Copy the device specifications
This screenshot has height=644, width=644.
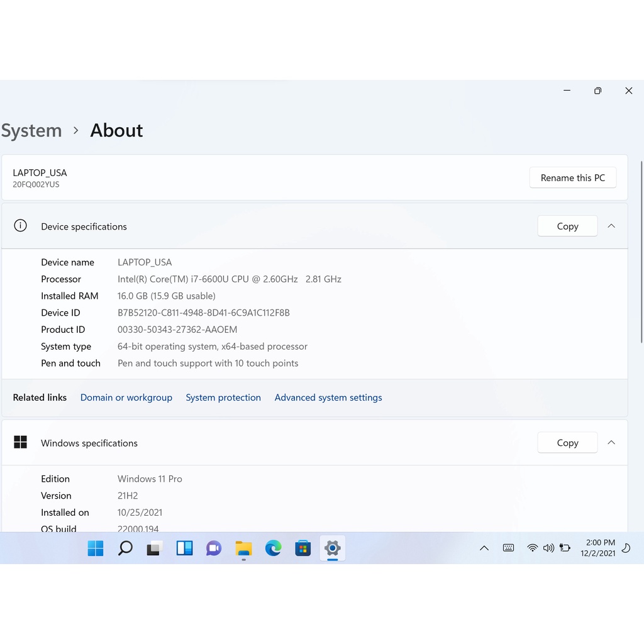[x=567, y=226]
